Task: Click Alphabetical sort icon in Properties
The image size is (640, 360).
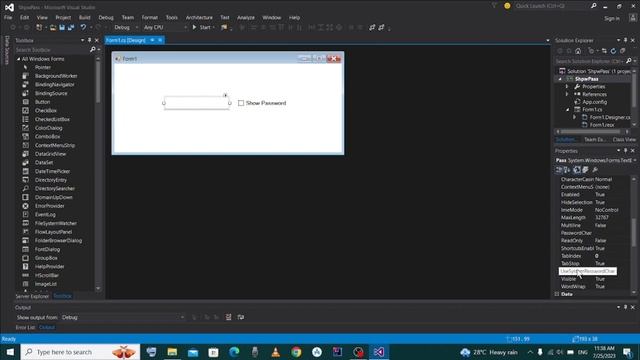Action: tap(567, 170)
